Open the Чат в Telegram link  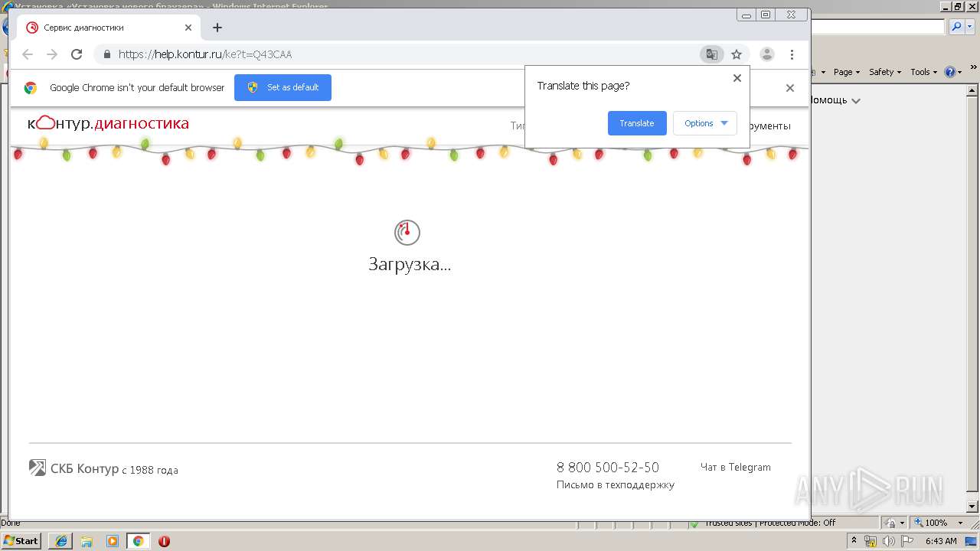coord(736,467)
